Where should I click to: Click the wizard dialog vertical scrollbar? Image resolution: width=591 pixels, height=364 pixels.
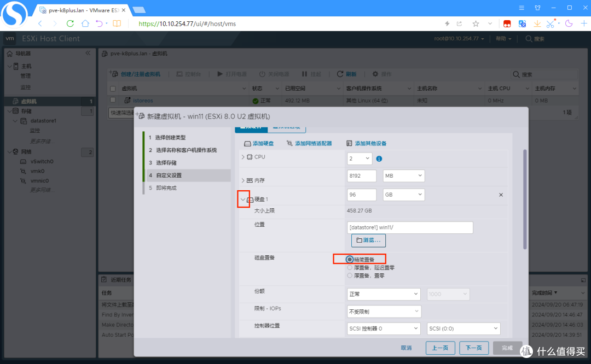coord(525,199)
